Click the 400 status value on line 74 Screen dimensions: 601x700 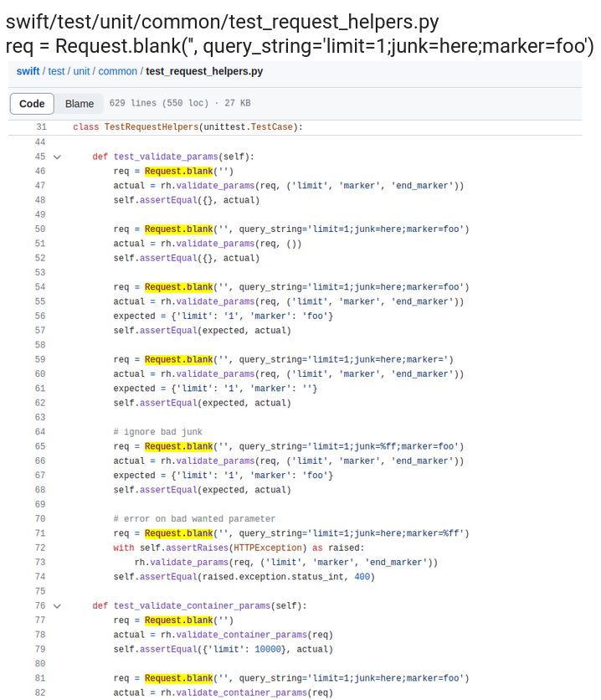[x=362, y=577]
